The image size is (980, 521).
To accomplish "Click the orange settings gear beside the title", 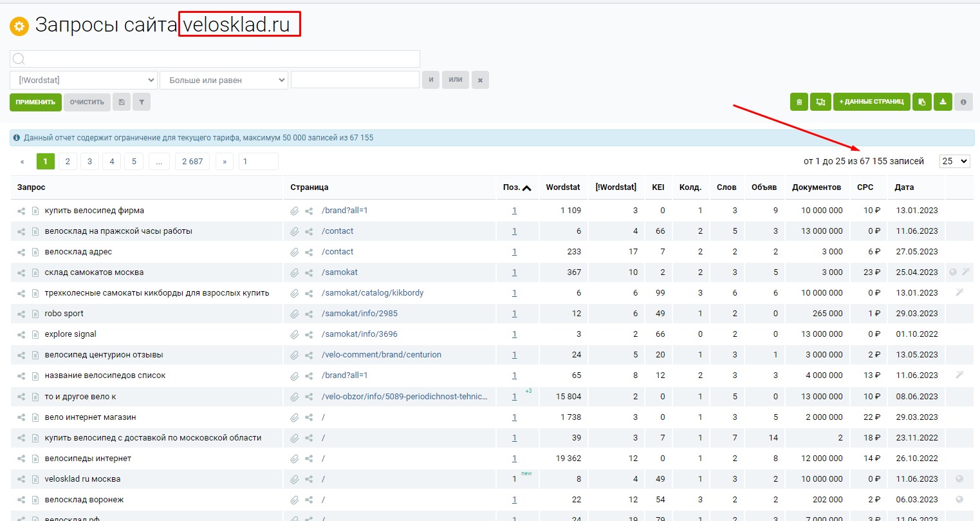I will point(19,26).
